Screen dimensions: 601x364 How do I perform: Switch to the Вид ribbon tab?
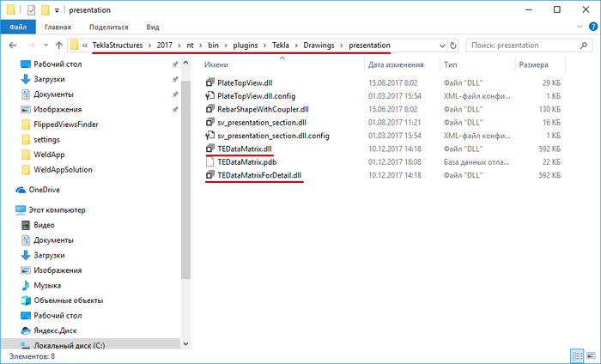pos(153,27)
